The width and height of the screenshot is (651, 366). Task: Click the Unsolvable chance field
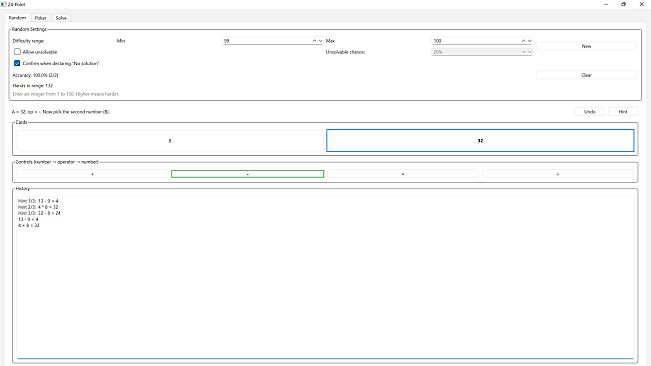tap(477, 52)
